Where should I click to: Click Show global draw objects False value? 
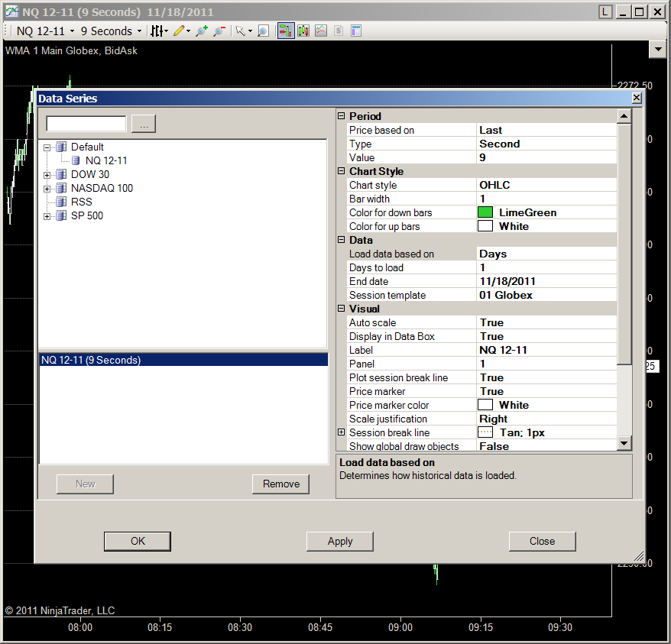(x=546, y=446)
